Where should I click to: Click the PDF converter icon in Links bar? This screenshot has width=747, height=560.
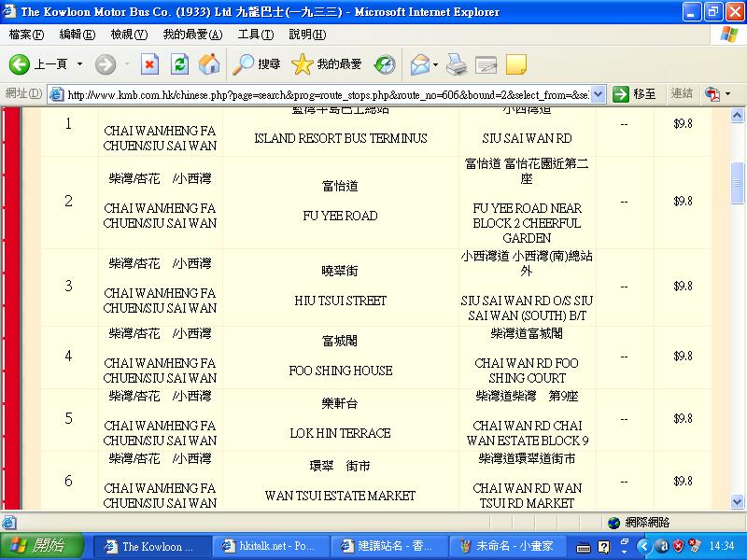coord(712,94)
